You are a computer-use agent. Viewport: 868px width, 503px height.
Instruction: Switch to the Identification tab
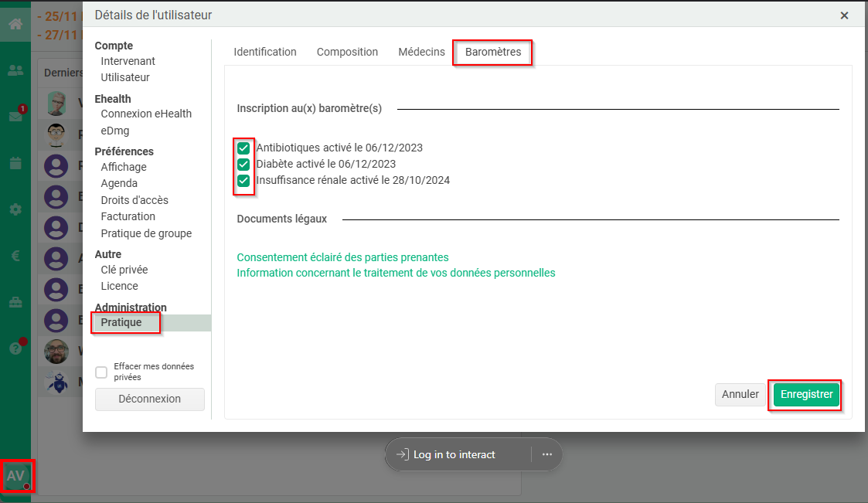[x=264, y=52]
